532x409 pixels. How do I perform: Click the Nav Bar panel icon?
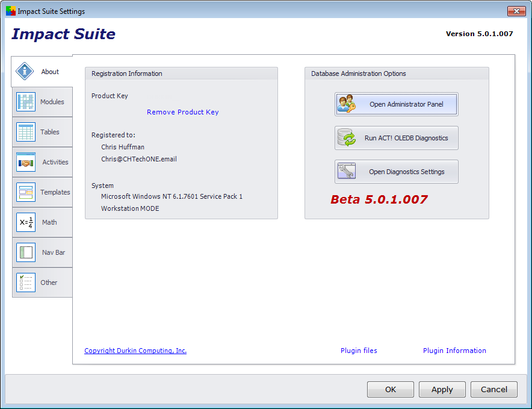26,252
